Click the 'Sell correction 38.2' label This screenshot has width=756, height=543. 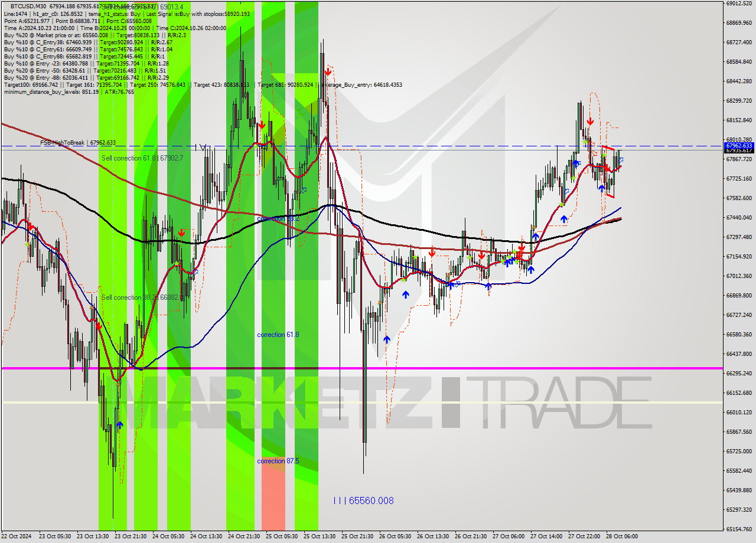click(x=142, y=297)
